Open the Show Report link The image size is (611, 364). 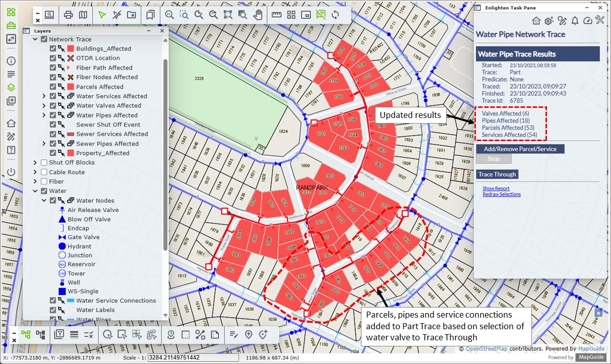pyautogui.click(x=496, y=189)
